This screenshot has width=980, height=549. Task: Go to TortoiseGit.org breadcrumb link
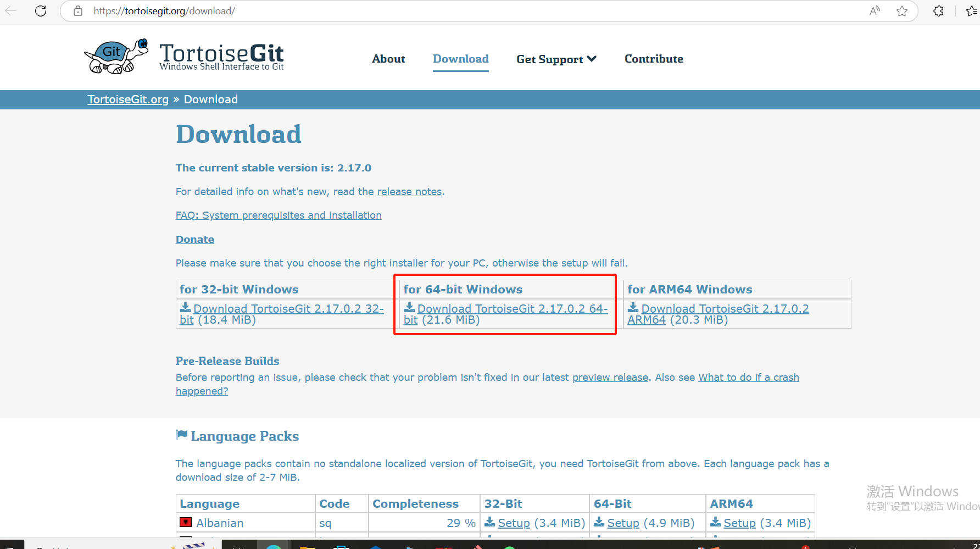(x=128, y=99)
